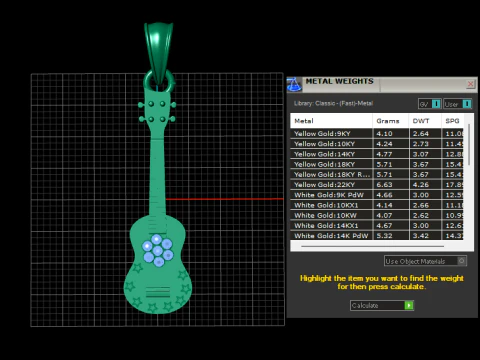Select the Yellow Gold:10KY row
This screenshot has width=480, height=360.
click(377, 144)
